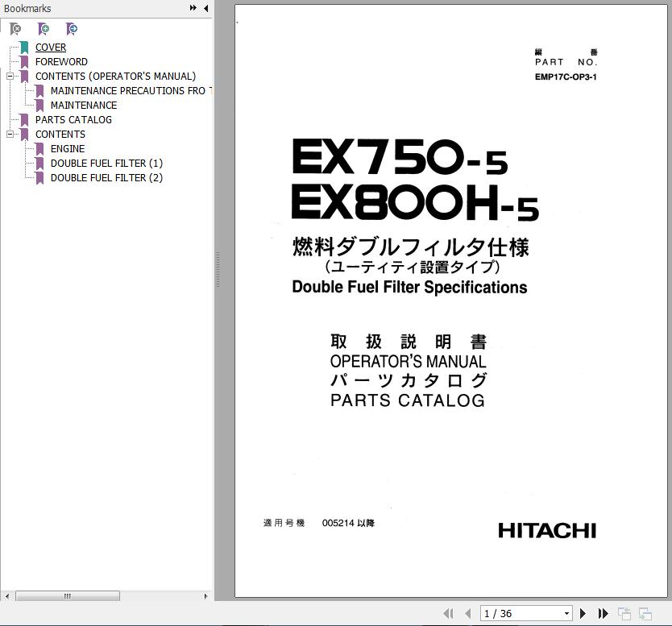The height and width of the screenshot is (626, 672).
Task: Expand all bookmarks with double-arrow icon
Action: [193, 8]
